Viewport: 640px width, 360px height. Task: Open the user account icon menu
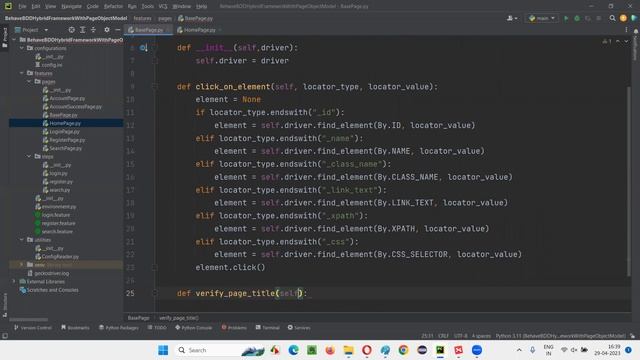pos(511,18)
